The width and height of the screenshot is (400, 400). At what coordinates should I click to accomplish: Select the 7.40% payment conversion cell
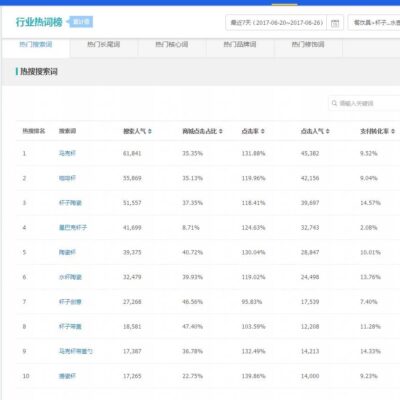pyautogui.click(x=369, y=302)
